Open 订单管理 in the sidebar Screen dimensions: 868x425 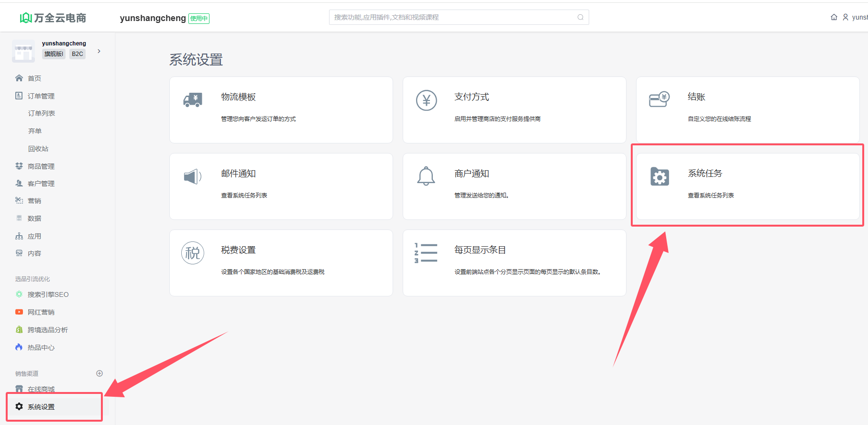click(41, 96)
